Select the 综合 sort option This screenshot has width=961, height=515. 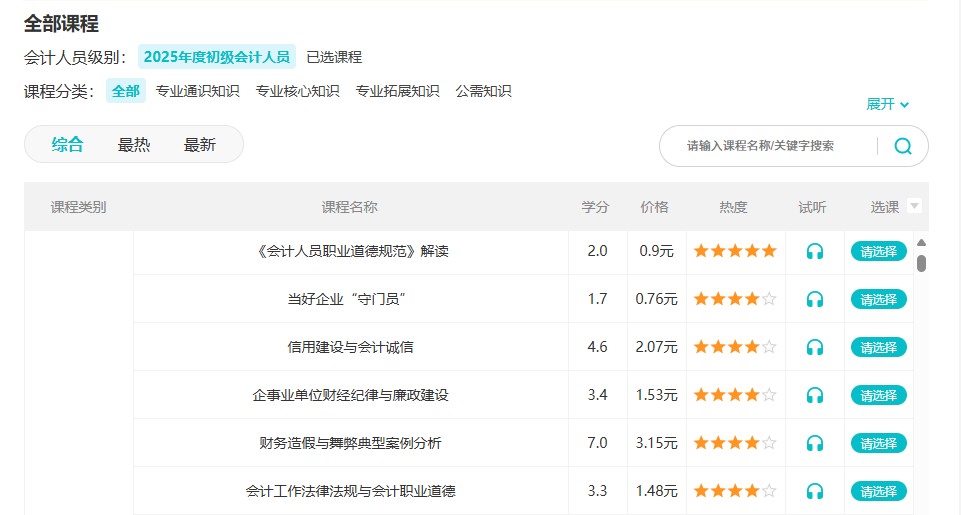[x=68, y=144]
